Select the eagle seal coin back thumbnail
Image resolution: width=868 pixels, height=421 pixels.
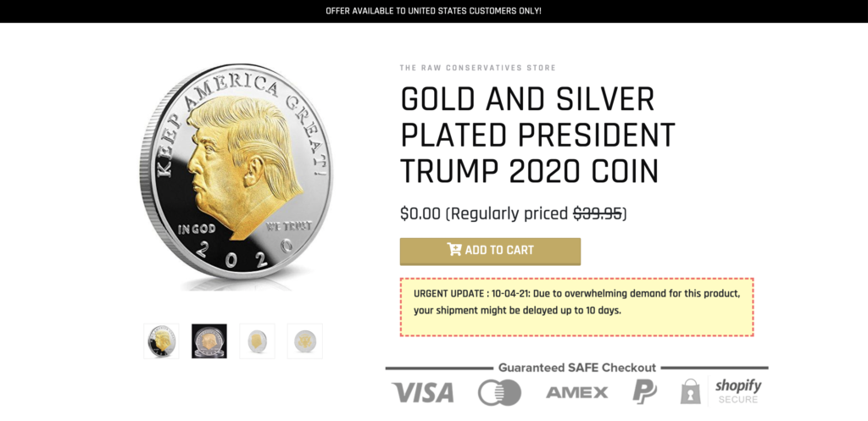point(304,341)
